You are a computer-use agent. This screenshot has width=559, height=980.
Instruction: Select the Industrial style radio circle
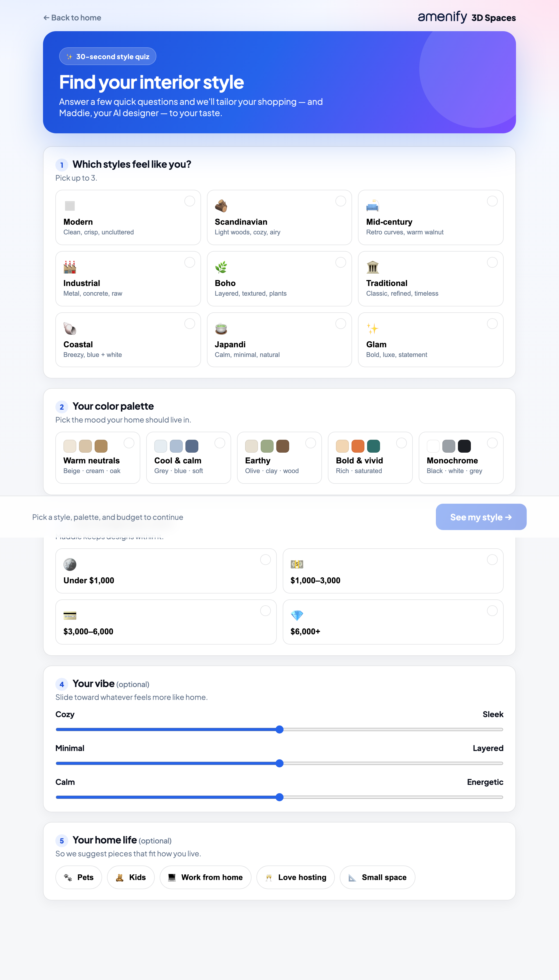(x=190, y=263)
